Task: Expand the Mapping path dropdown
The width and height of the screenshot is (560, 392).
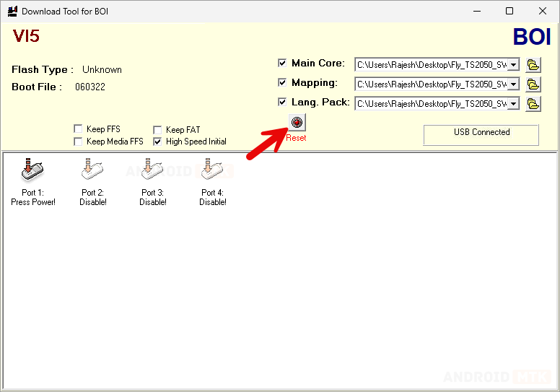Action: [x=513, y=84]
